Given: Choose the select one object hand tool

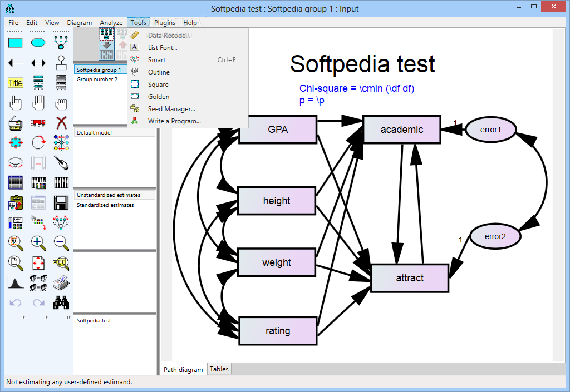Looking at the screenshot, I should 15,103.
